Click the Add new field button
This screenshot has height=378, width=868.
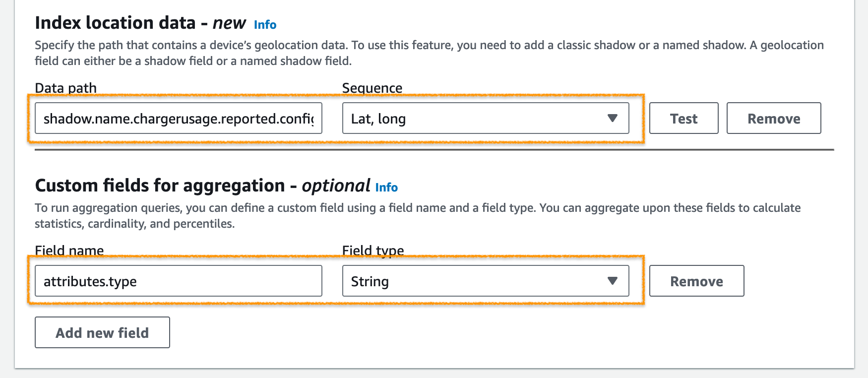[102, 333]
